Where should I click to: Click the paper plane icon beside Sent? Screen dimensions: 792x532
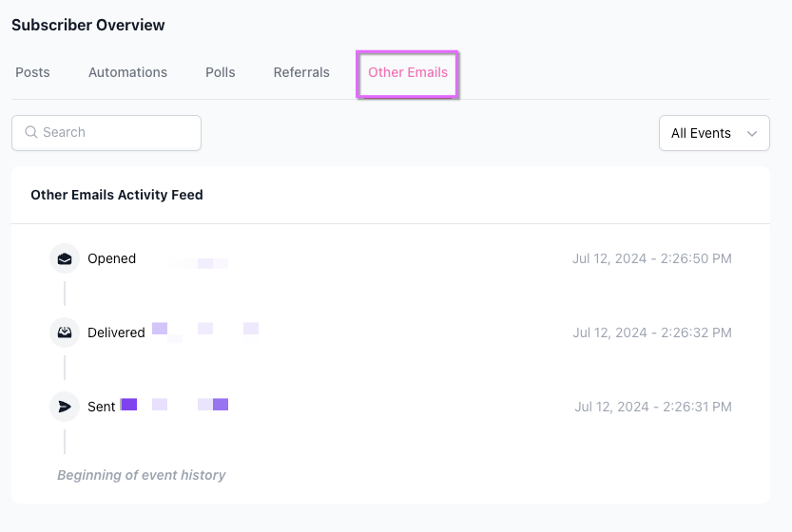pyautogui.click(x=65, y=407)
